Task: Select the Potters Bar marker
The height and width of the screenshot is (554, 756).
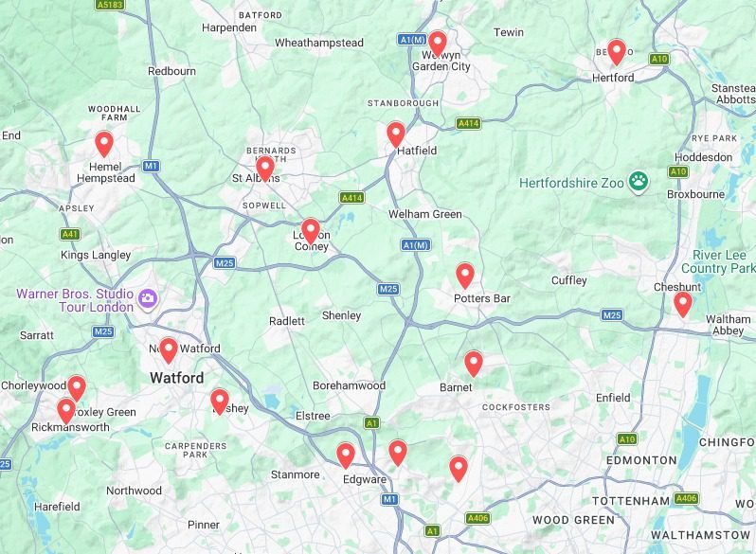Action: tap(465, 276)
